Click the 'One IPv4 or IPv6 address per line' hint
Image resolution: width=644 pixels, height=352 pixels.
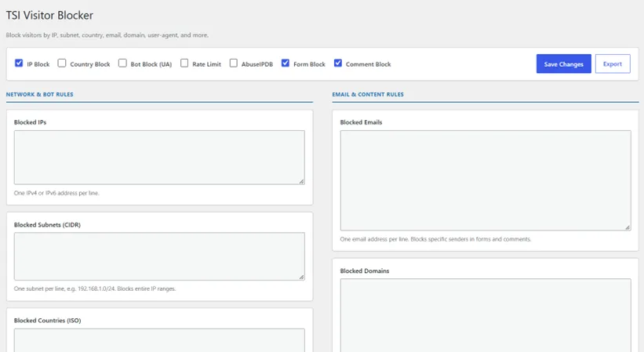(56, 193)
